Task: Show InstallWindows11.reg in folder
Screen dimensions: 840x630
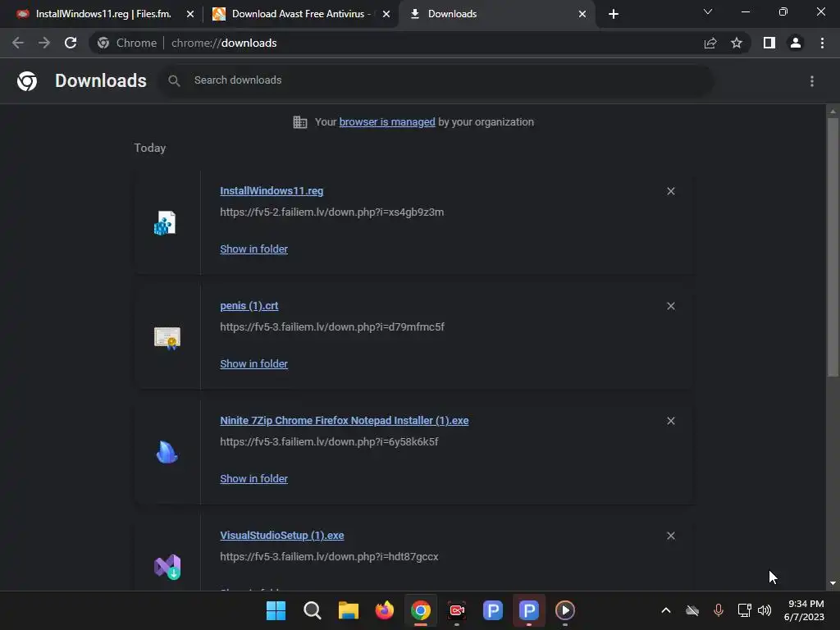Action: click(254, 249)
